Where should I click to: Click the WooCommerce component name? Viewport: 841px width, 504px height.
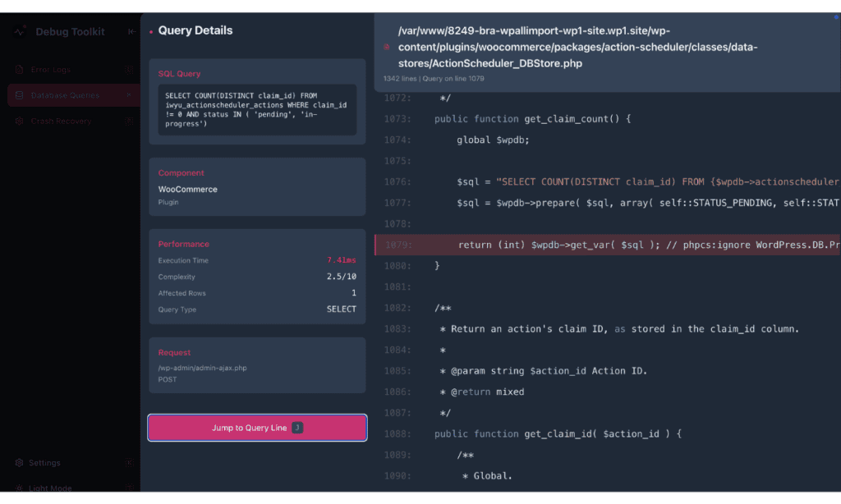(188, 190)
